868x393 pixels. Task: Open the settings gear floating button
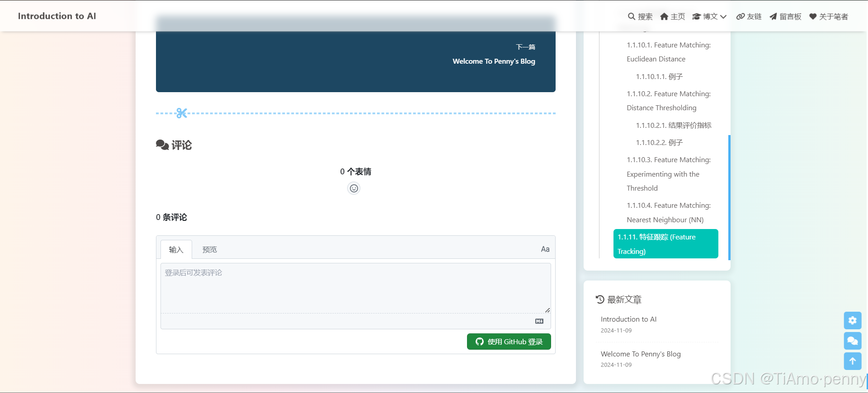(852, 320)
